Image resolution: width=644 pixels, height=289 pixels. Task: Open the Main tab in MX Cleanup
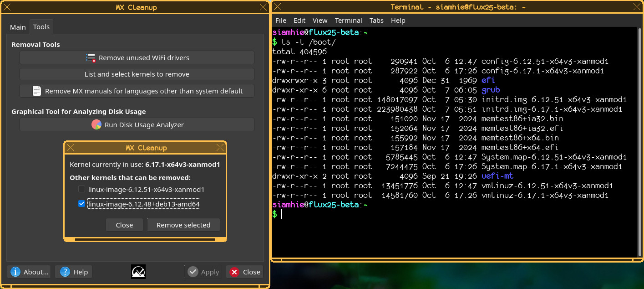click(x=18, y=27)
